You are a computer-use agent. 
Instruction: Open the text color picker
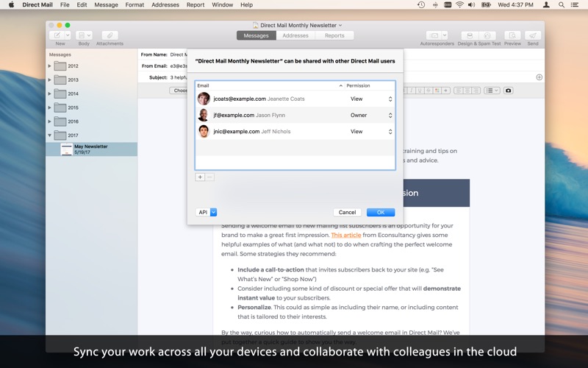[x=437, y=91]
